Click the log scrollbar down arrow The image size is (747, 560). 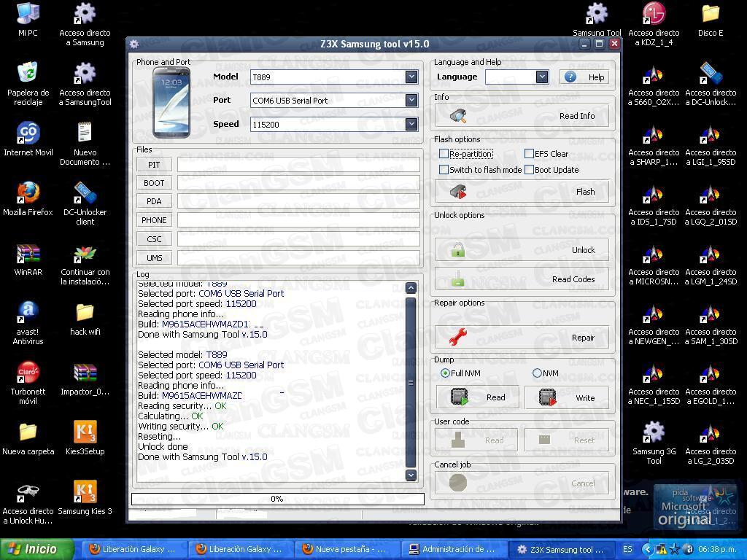coord(411,475)
